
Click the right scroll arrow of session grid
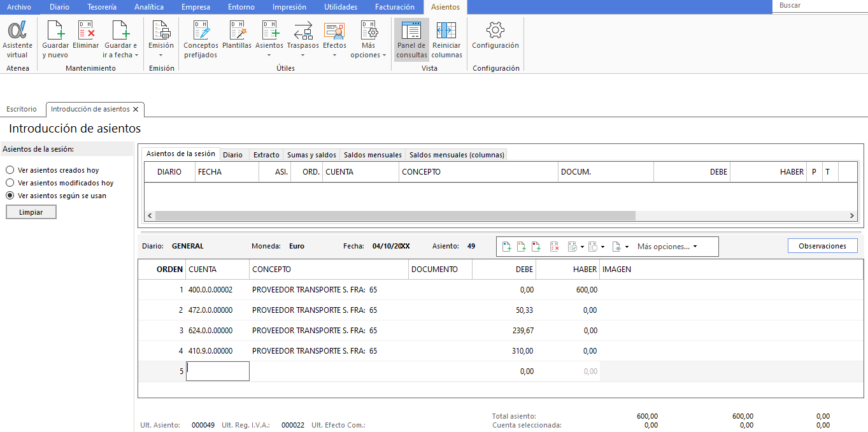coord(852,216)
